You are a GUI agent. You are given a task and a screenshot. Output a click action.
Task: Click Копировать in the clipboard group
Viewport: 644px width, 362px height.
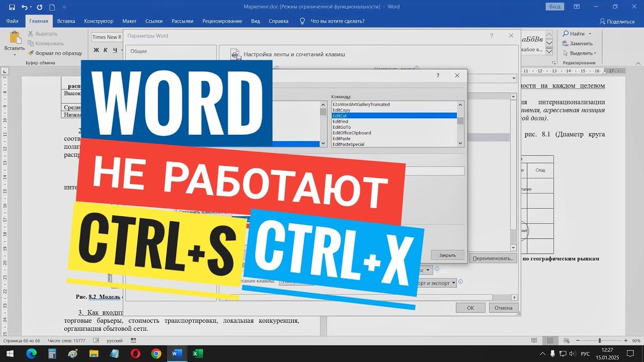click(x=46, y=43)
